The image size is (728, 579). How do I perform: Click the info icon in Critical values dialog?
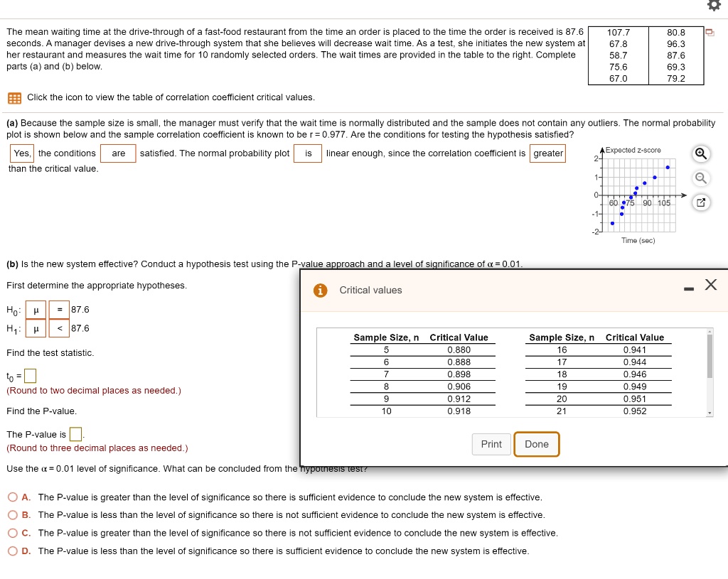321,291
